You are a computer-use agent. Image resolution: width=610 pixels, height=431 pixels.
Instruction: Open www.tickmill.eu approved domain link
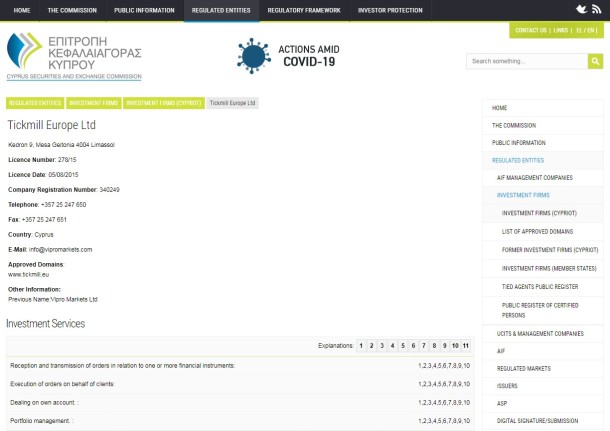29,275
